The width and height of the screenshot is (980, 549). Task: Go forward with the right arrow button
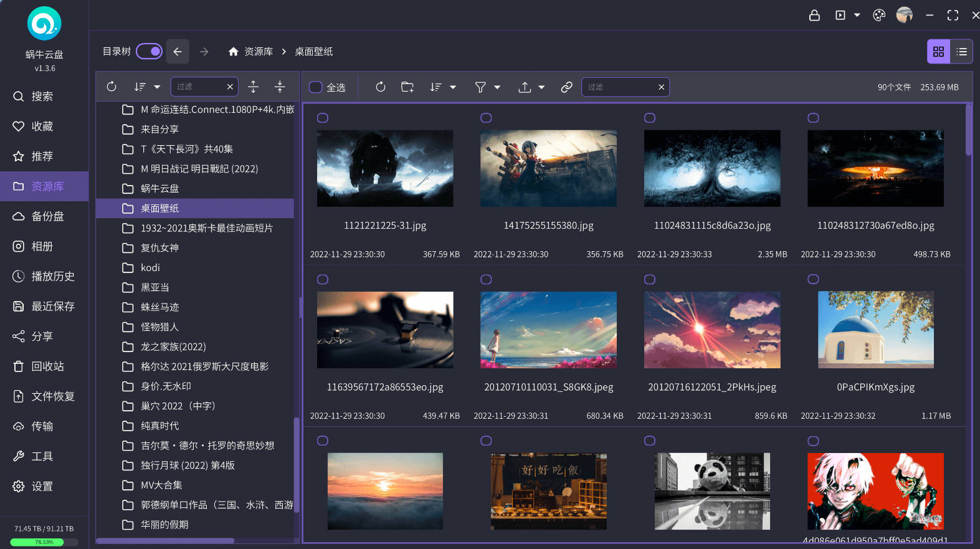tap(204, 52)
